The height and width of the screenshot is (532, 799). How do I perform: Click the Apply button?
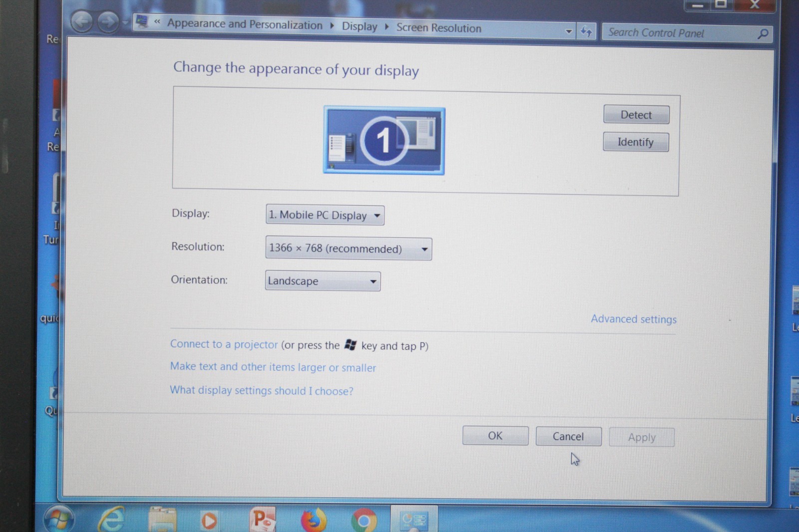pos(642,438)
